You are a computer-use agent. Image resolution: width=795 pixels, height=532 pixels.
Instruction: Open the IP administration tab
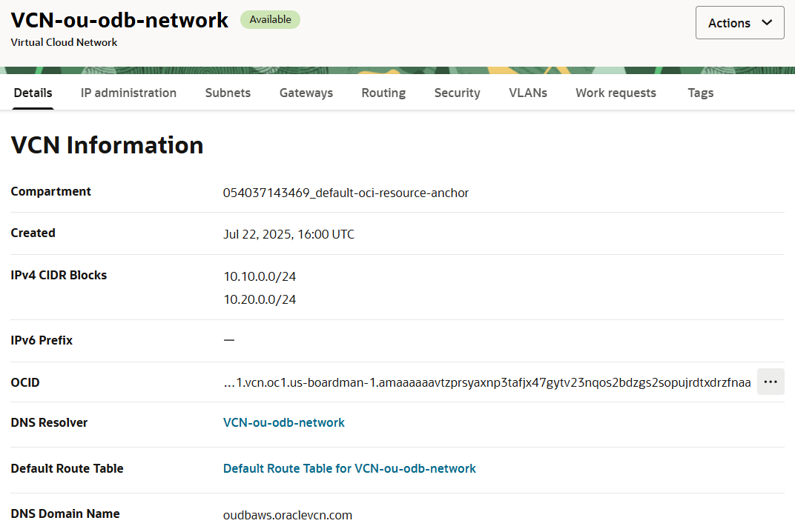point(128,93)
